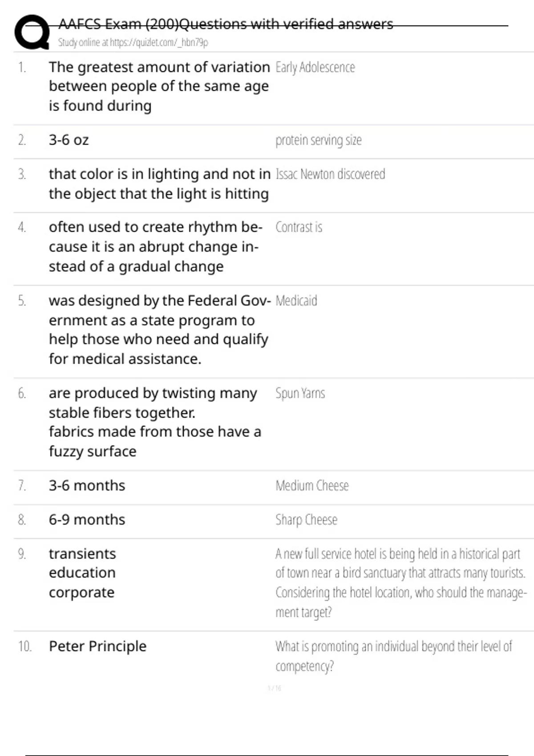Click the '3-6 oz' term

point(69,140)
